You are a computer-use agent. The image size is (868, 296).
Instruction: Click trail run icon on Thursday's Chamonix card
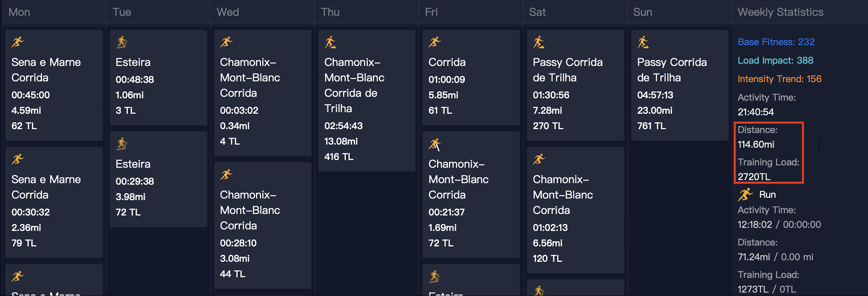[330, 42]
